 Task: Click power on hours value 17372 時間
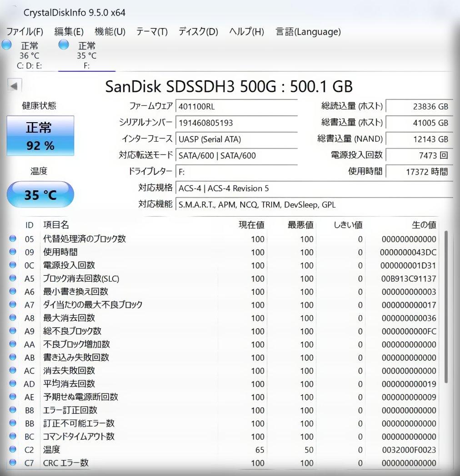click(x=419, y=172)
